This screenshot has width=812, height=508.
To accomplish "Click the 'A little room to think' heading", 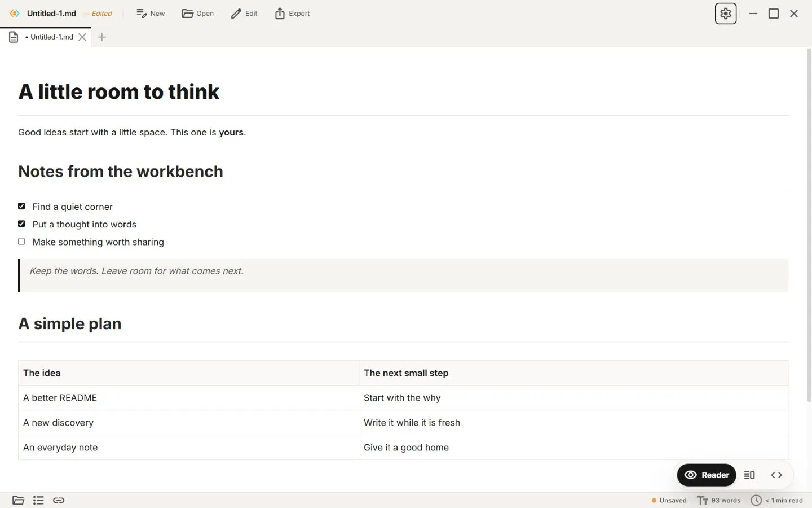I will point(118,91).
